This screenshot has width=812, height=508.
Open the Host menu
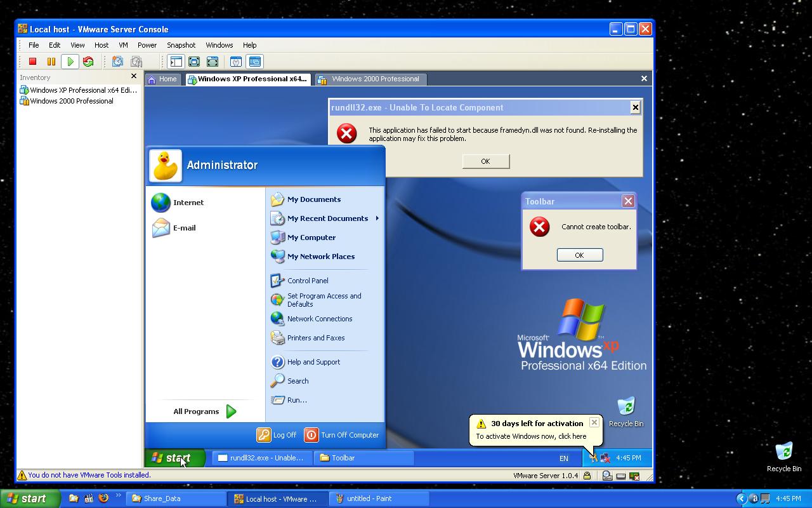tap(101, 45)
